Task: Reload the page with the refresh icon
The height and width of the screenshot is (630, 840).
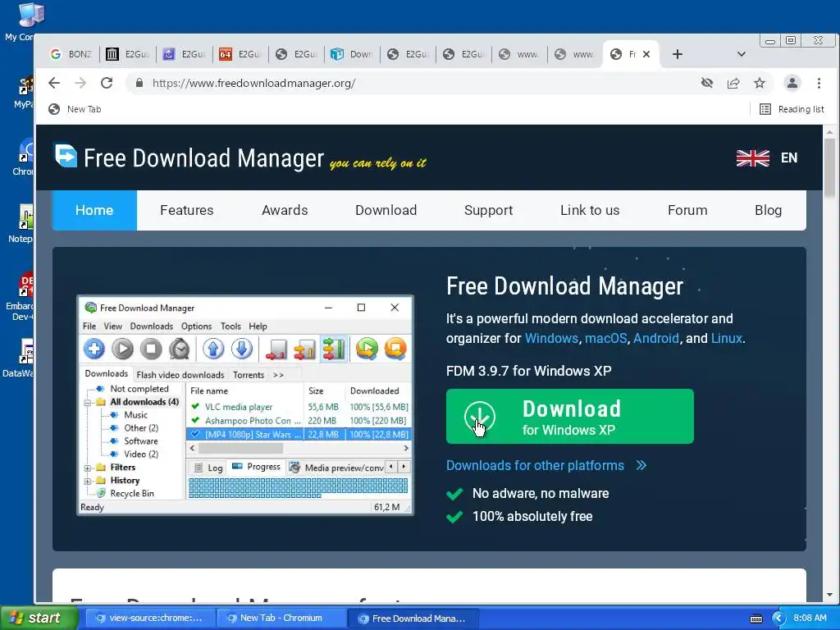Action: [107, 83]
